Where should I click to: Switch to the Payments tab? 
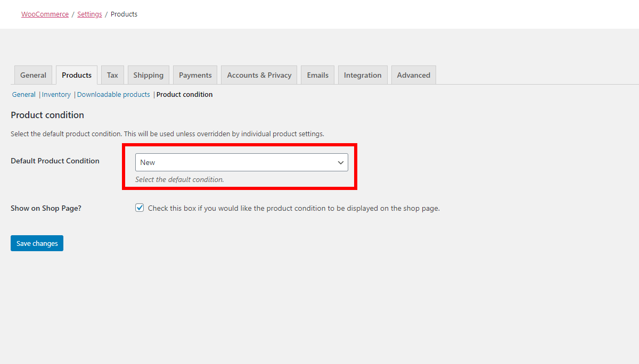pyautogui.click(x=194, y=75)
